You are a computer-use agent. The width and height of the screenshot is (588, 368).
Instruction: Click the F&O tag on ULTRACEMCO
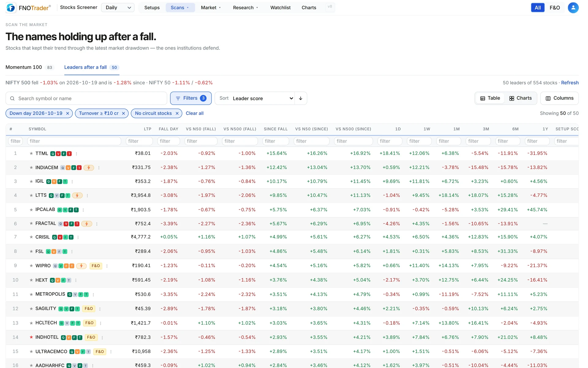(x=100, y=351)
